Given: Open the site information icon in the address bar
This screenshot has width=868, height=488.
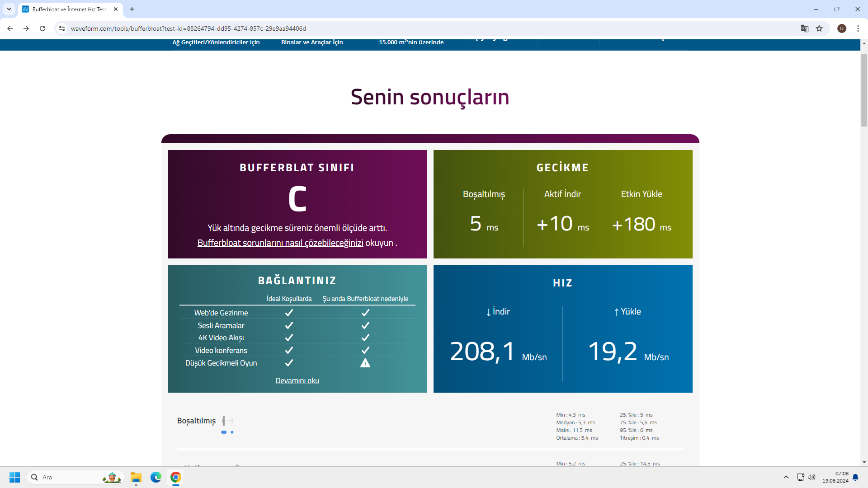Looking at the screenshot, I should pos(62,28).
